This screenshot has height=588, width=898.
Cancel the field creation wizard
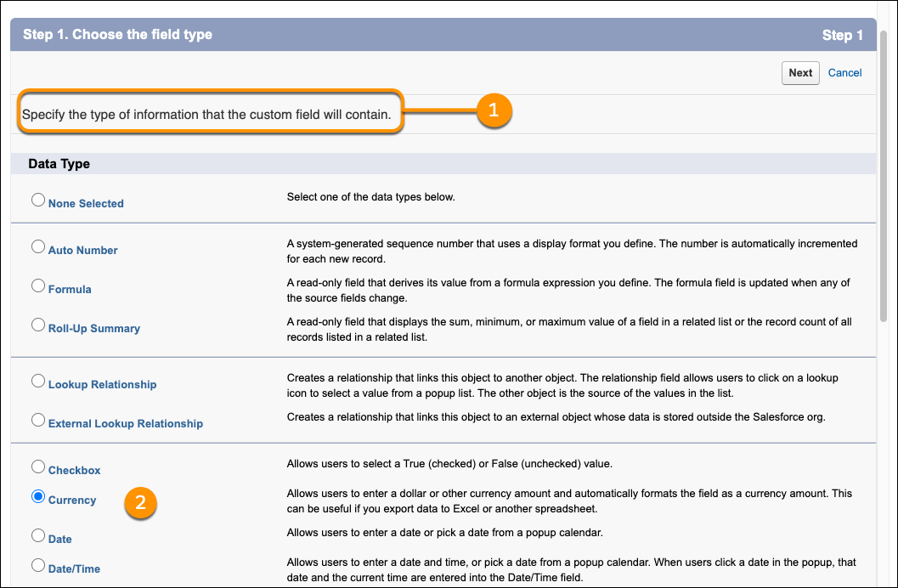[x=844, y=72]
